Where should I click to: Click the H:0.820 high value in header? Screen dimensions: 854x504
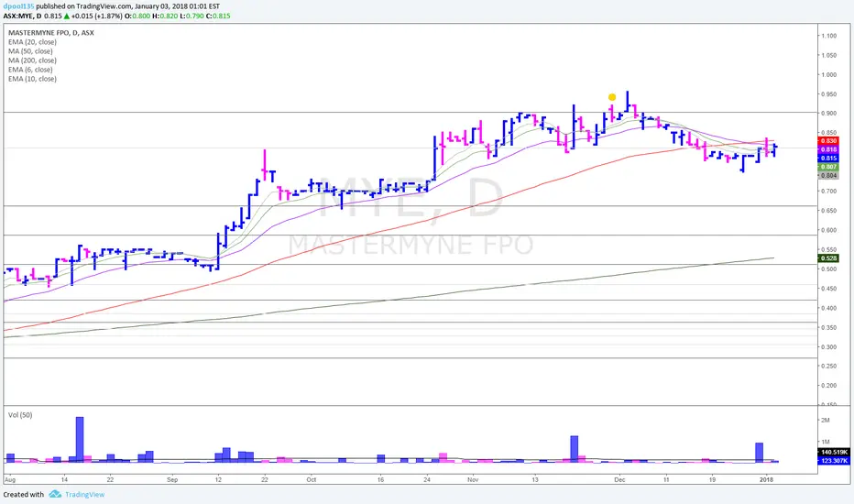(x=165, y=16)
